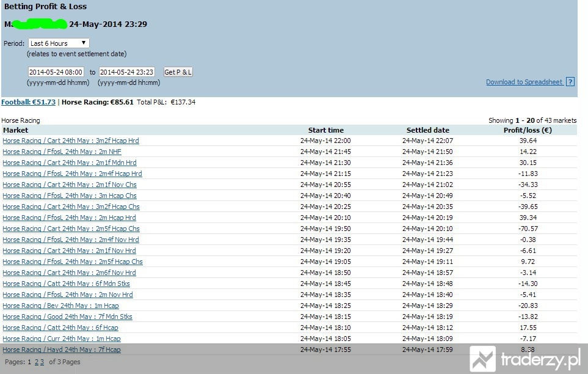Viewport: 588px width, 374px height.
Task: Click the end date field 2014-05-24 23:23
Action: point(127,72)
